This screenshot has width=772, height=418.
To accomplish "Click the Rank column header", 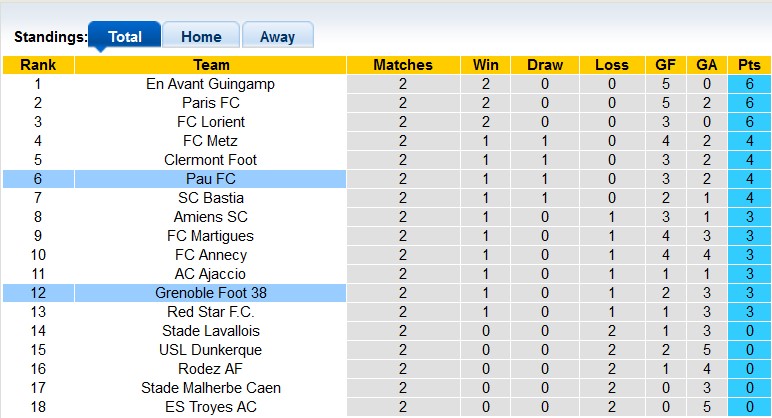I will [38, 65].
